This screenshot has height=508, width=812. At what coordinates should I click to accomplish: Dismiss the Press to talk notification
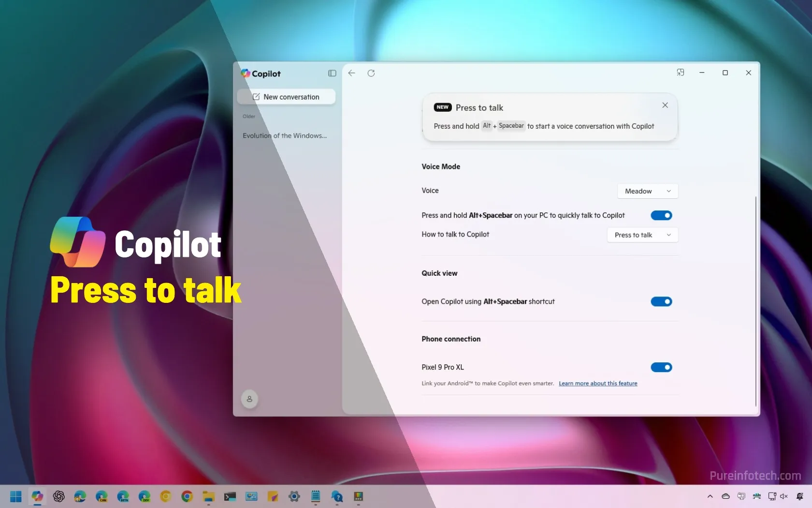tap(665, 105)
